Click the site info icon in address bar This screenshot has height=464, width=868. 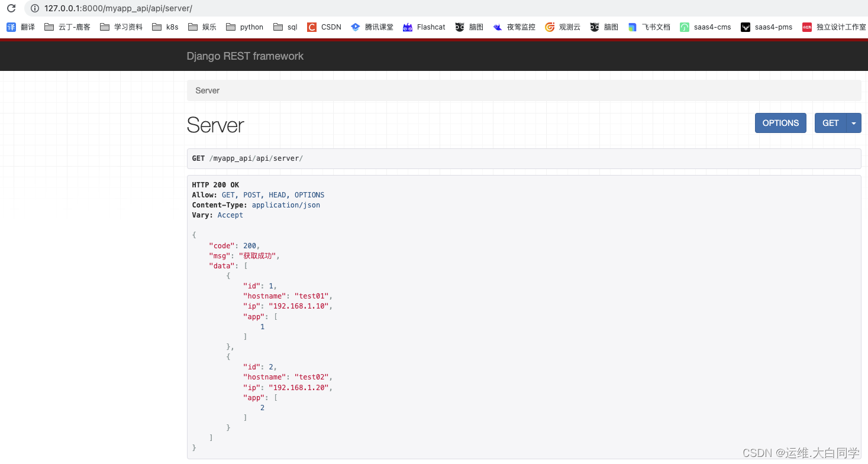coord(34,8)
